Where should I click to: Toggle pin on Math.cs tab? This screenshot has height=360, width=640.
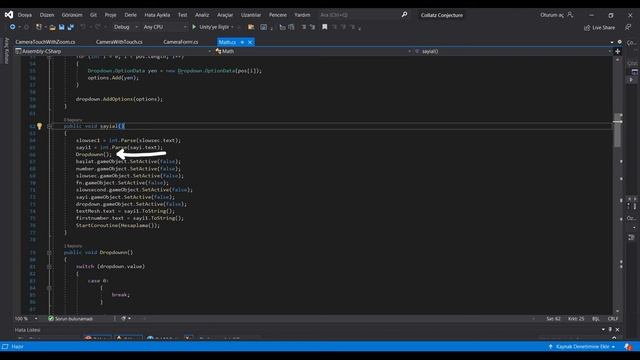click(242, 42)
